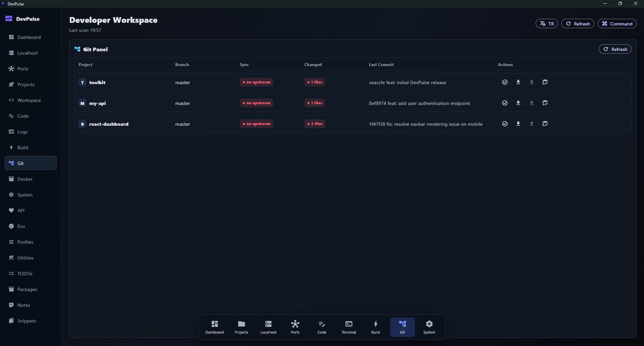Open Ports in the left sidebar

[x=31, y=69]
